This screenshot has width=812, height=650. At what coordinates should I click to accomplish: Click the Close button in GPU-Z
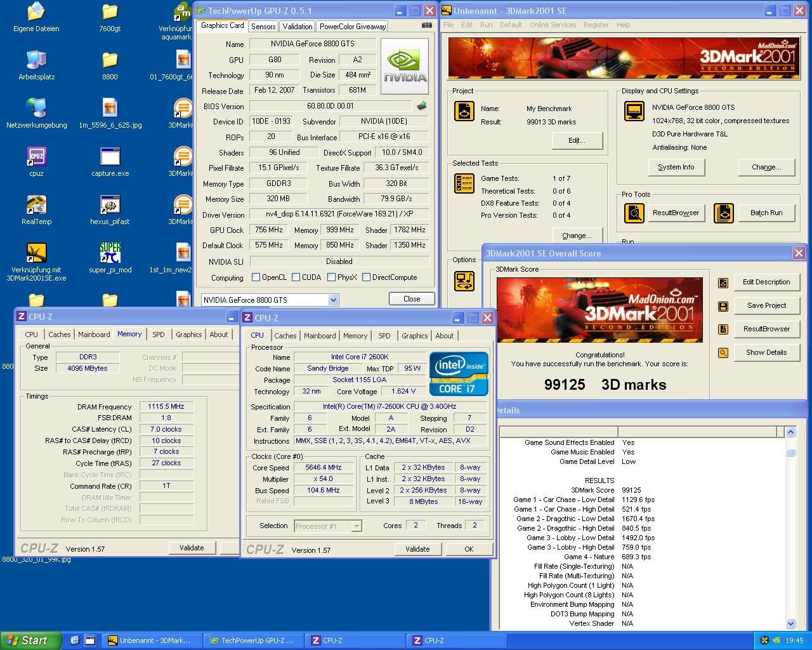[412, 299]
